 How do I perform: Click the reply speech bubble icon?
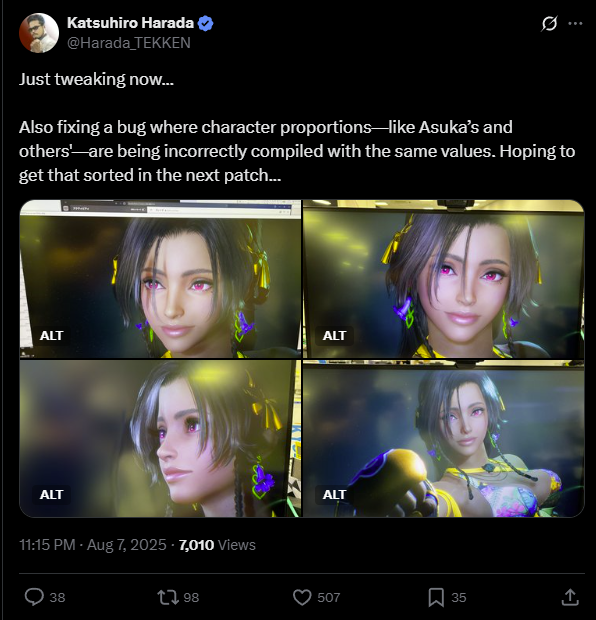pos(34,597)
